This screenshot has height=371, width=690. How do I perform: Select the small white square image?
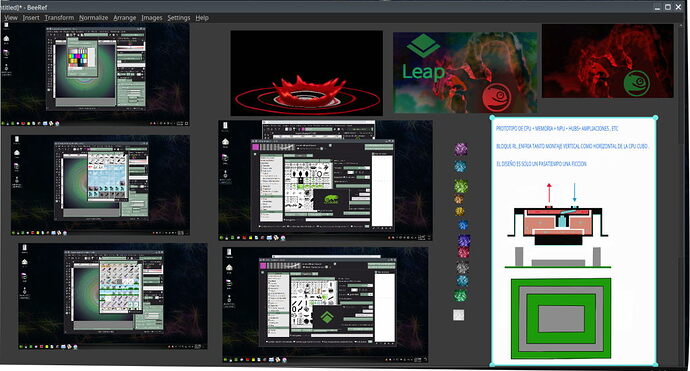point(459,315)
